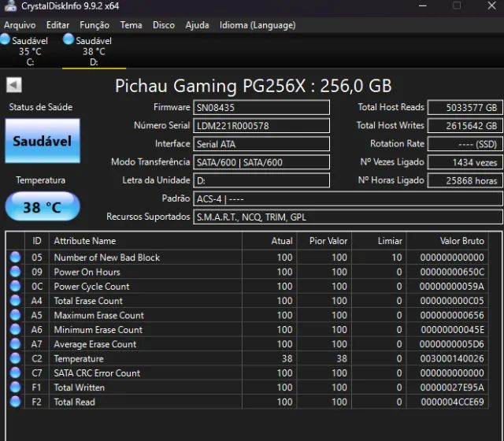Click the Firmware field SN08435
This screenshot has height=441, width=504.
(x=261, y=107)
